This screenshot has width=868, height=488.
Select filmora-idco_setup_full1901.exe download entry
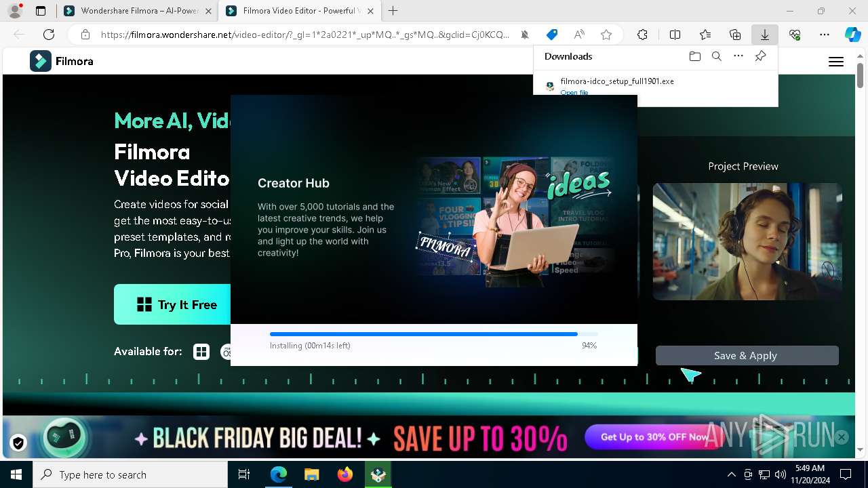click(x=656, y=85)
